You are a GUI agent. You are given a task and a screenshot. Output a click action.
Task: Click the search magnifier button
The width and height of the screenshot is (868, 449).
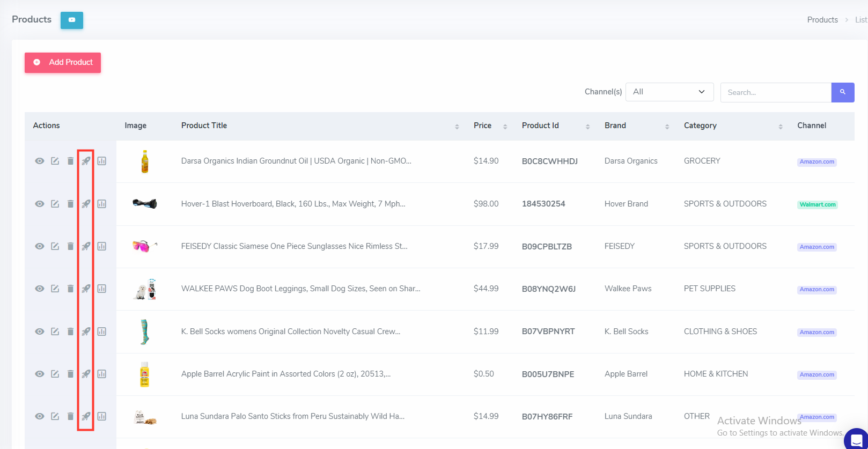pyautogui.click(x=842, y=92)
